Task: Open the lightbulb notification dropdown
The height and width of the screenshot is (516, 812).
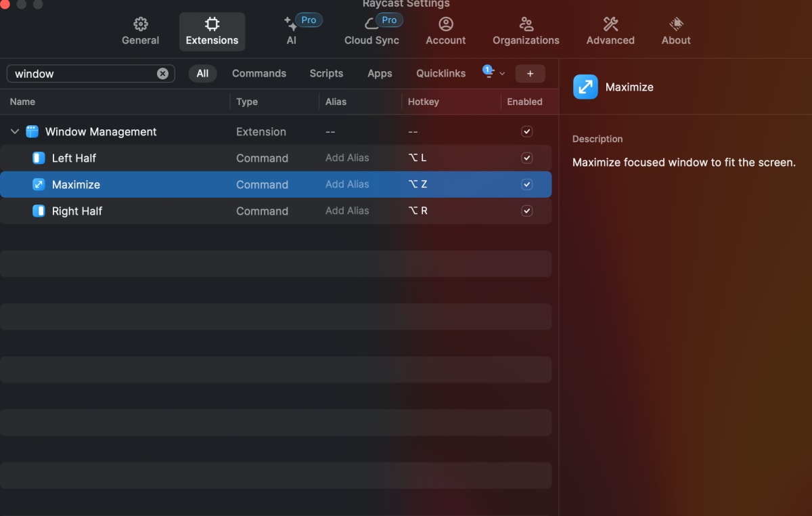Action: coord(493,73)
